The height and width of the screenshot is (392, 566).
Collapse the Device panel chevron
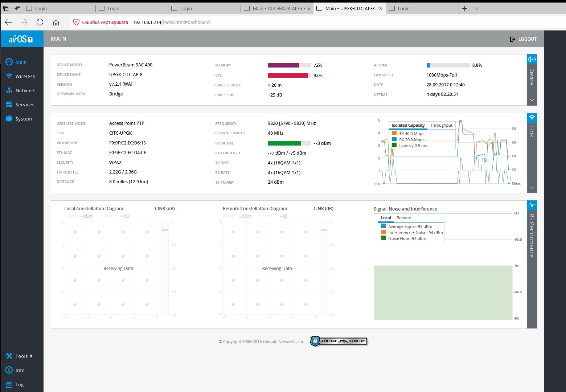click(532, 100)
